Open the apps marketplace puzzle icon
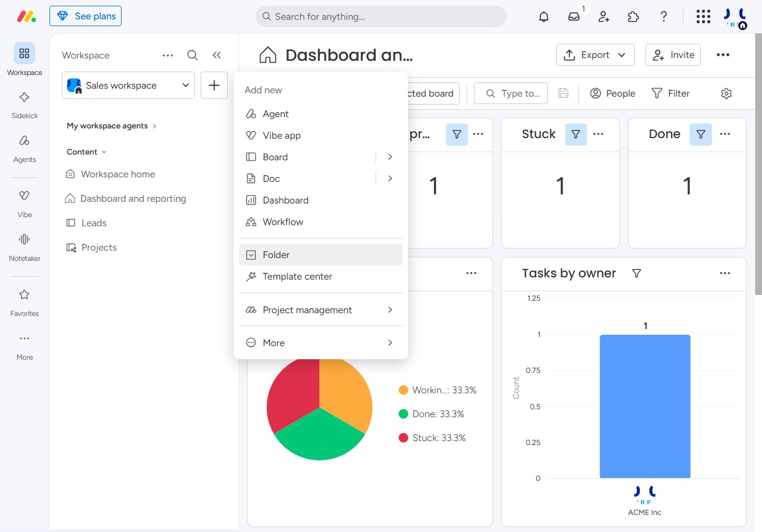The width and height of the screenshot is (762, 532). pyautogui.click(x=633, y=16)
